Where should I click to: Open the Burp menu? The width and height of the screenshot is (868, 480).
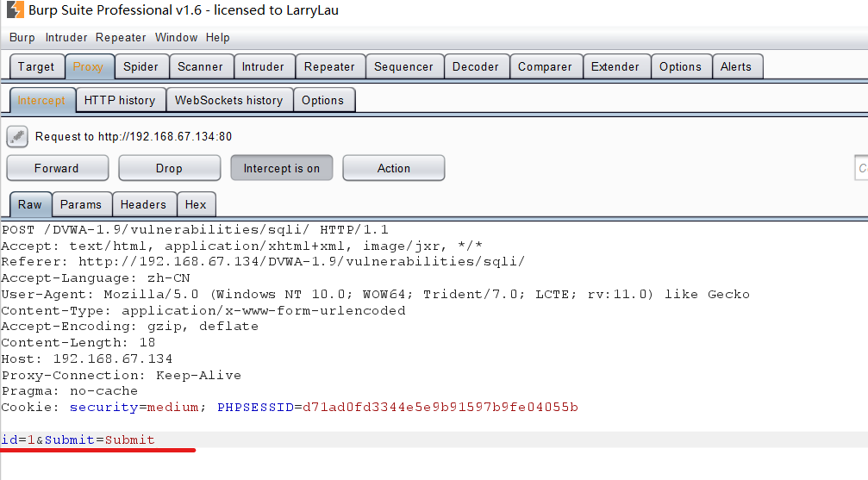tap(22, 38)
